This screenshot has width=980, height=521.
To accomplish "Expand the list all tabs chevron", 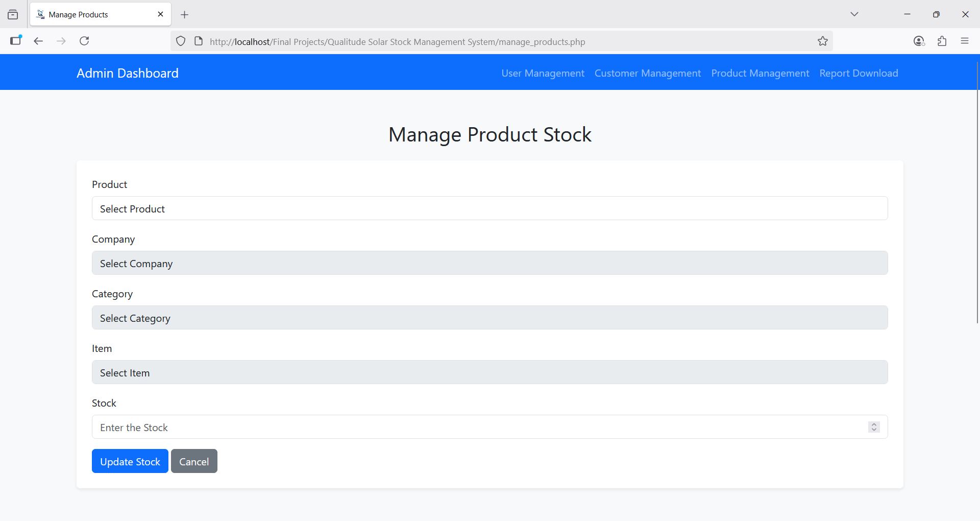I will 854,14.
